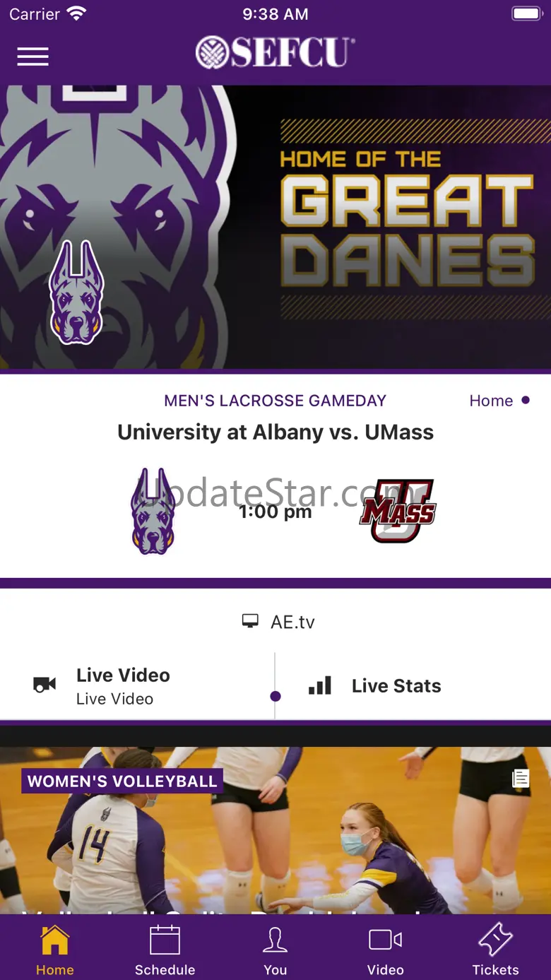This screenshot has width=551, height=980.
Task: Tap the Albany Great Danes team logo
Action: click(x=153, y=511)
